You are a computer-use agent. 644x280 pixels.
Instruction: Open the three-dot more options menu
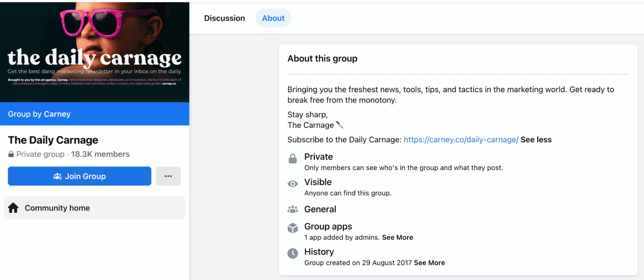point(168,176)
